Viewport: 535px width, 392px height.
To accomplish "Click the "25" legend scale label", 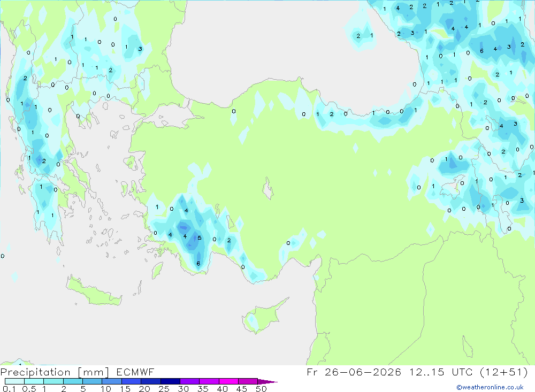I will pos(164,389).
